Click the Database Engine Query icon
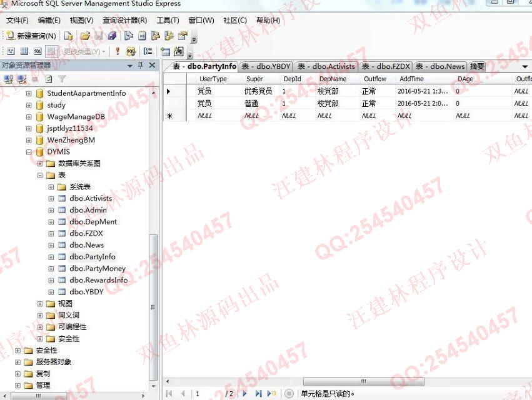This screenshot has height=400, width=532. (x=69, y=36)
